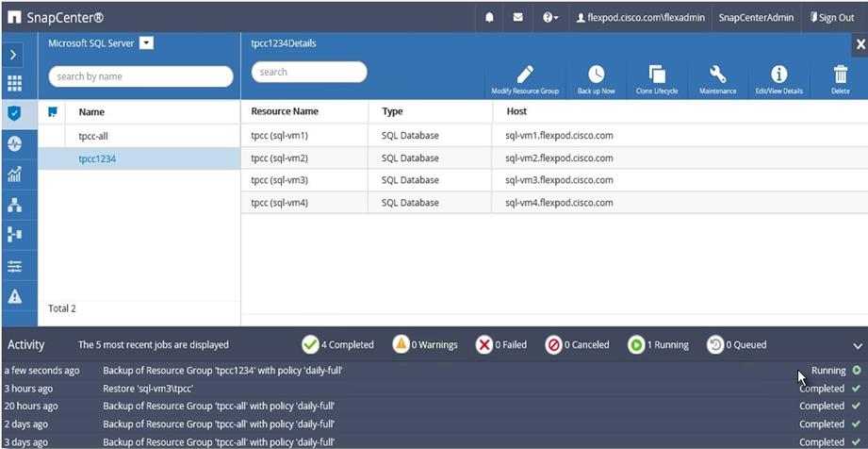The height and width of the screenshot is (449, 868).
Task: Open the Resources shield icon in sidebar
Action: [x=14, y=113]
